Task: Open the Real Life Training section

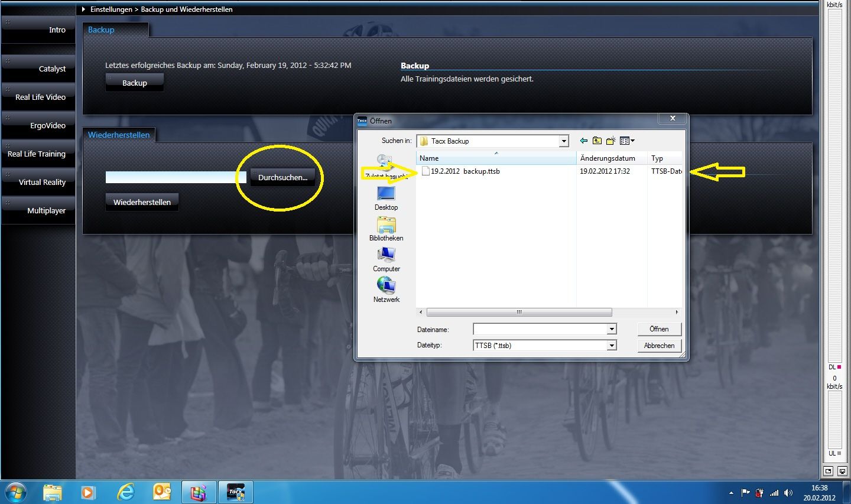Action: [38, 154]
